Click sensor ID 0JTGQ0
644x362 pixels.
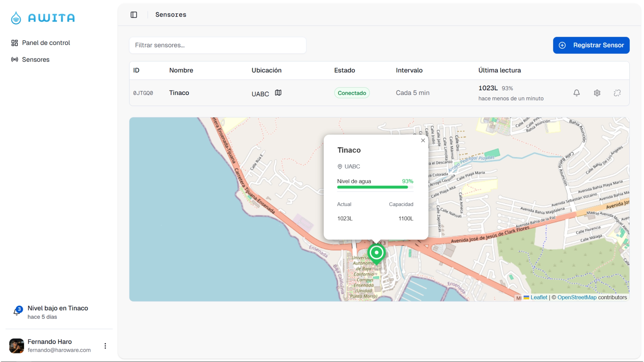[x=143, y=93]
